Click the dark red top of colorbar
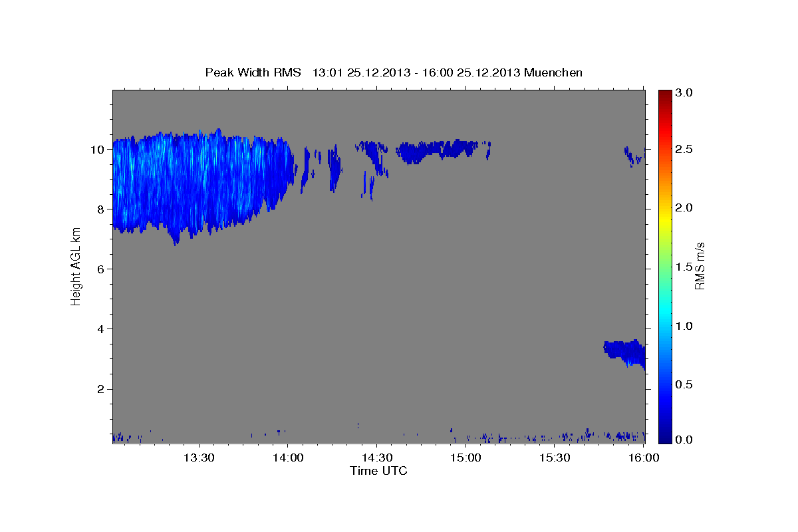Viewport: 798px width, 532px height. (664, 94)
